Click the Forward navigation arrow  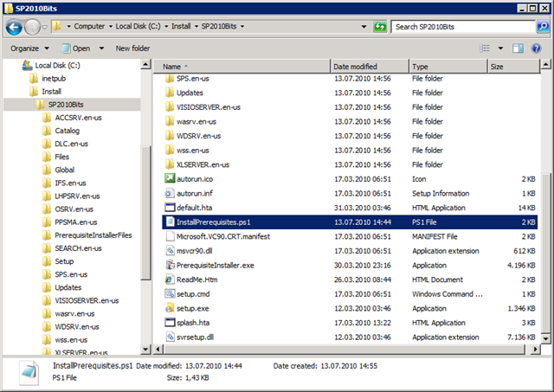(33, 27)
